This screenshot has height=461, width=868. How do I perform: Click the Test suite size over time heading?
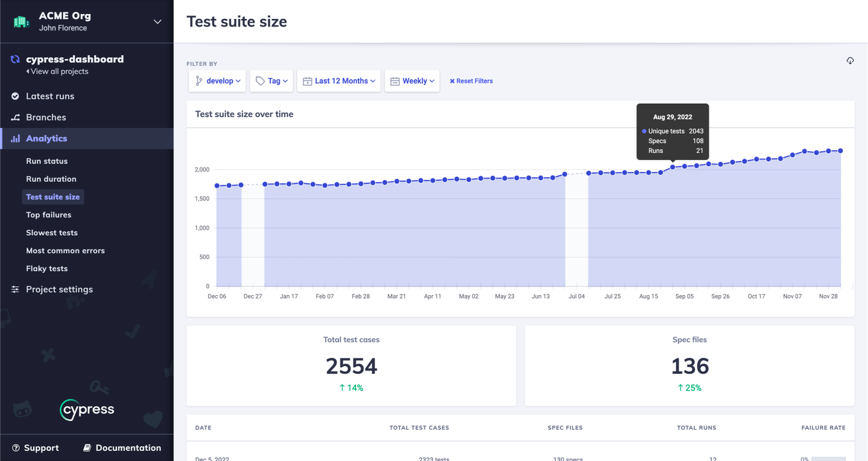[x=244, y=114]
